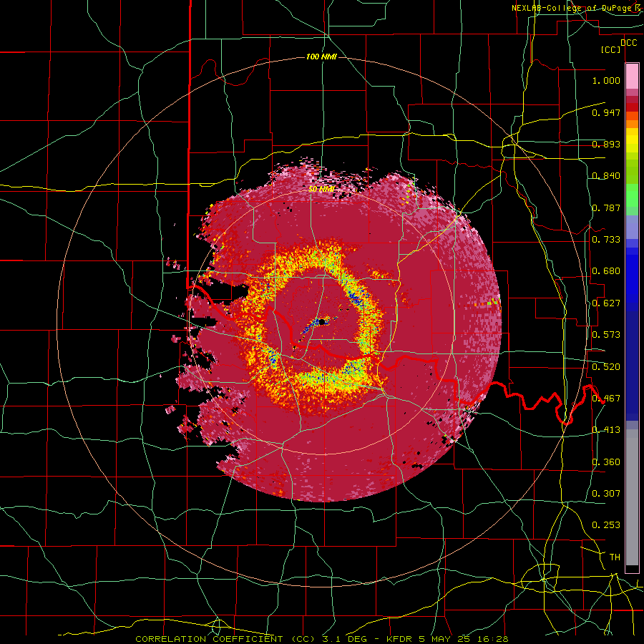Click the 0.840 scale value

606,176
